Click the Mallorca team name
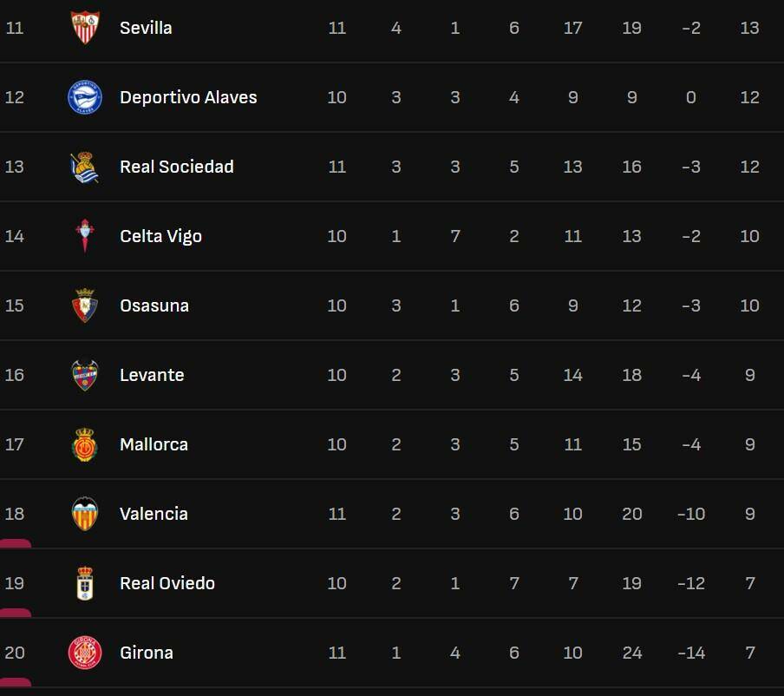 [x=154, y=444]
